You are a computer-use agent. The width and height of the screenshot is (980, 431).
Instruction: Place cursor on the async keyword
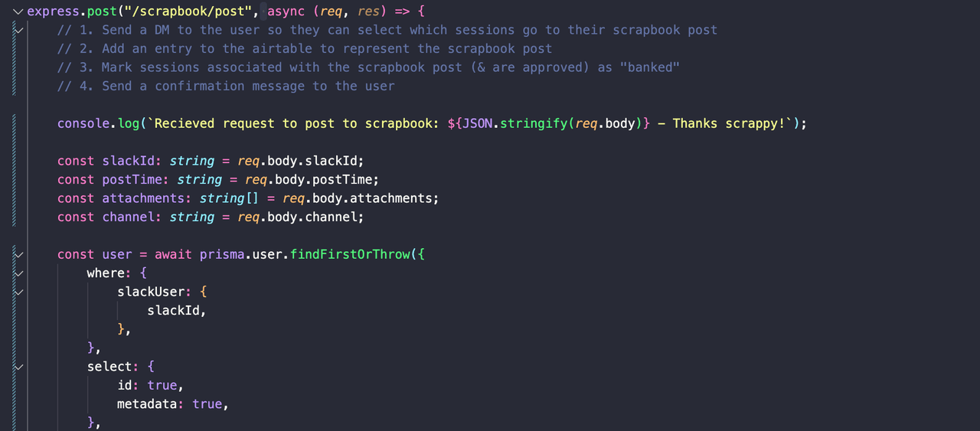point(286,11)
